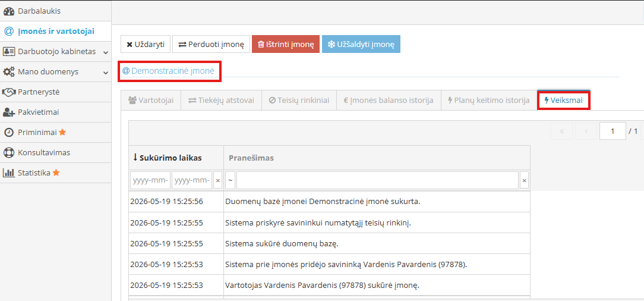Open Darbalaukis dashboard in sidebar

point(55,11)
